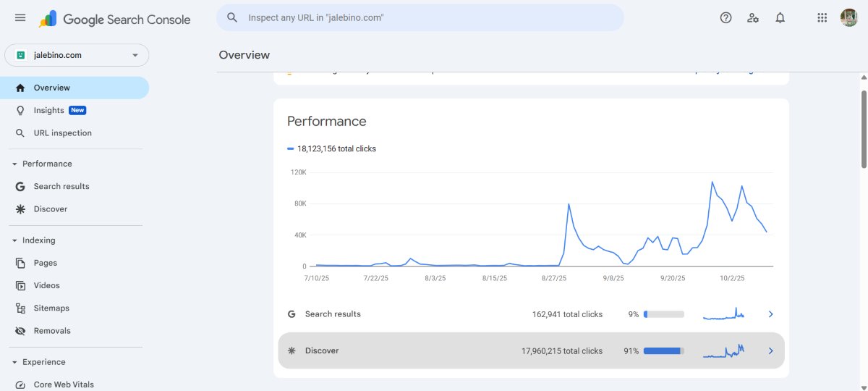The height and width of the screenshot is (391, 868).
Task: Click the Discover 91% progress bar
Action: (x=663, y=351)
